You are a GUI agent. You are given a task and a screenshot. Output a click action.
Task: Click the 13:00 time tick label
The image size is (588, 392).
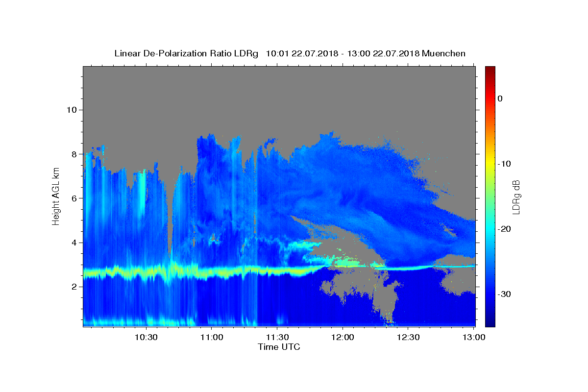tap(473, 337)
